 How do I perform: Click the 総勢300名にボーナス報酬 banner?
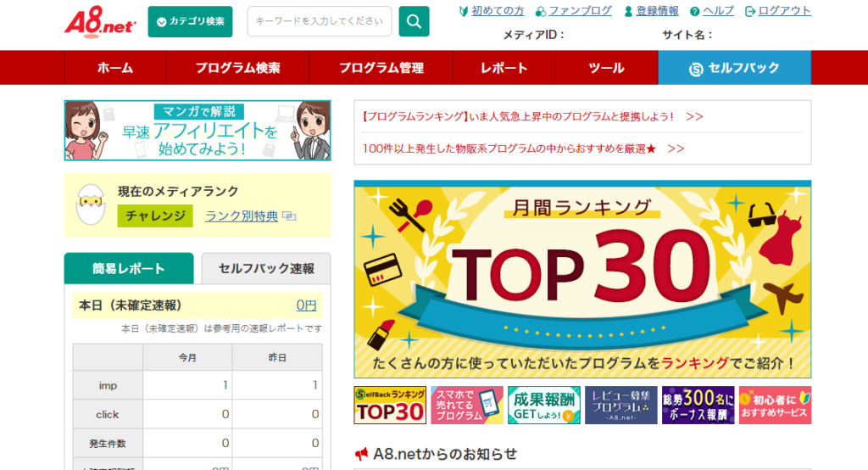[x=698, y=405]
